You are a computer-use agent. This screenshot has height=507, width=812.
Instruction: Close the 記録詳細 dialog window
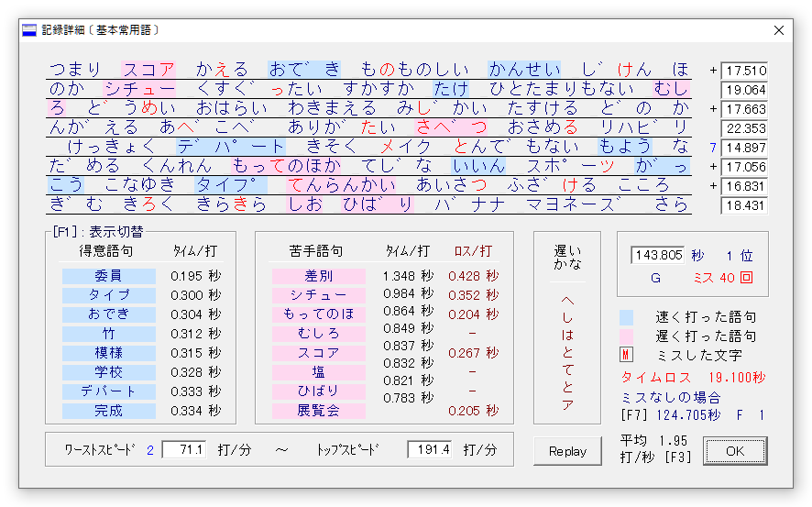tap(778, 30)
